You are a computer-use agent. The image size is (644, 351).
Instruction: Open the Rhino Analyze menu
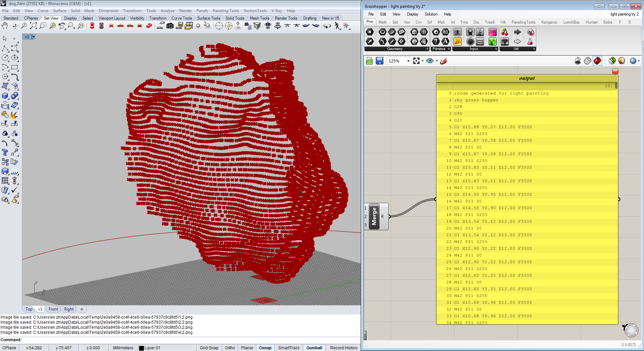(x=168, y=11)
